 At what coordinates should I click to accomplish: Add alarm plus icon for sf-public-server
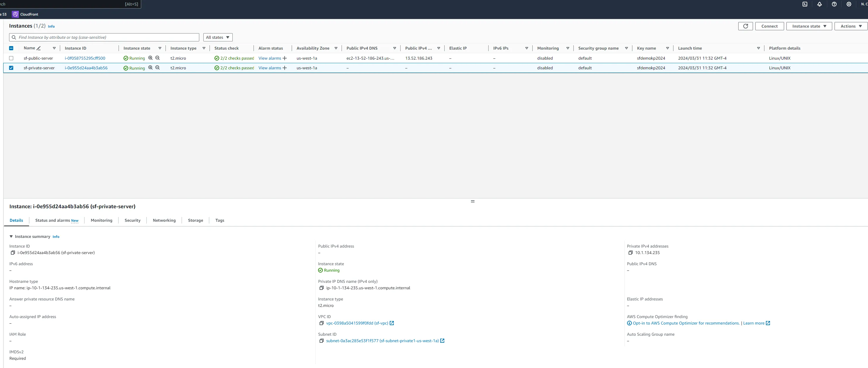pyautogui.click(x=285, y=58)
